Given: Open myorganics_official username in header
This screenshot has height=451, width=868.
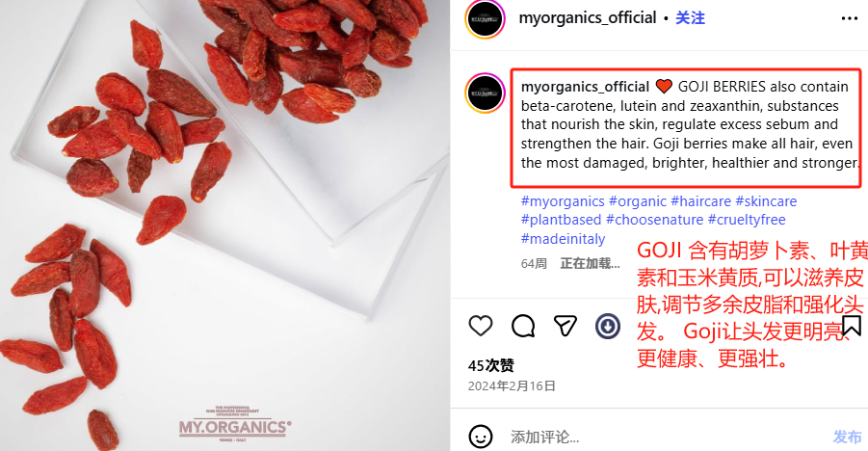Looking at the screenshot, I should pos(588,18).
